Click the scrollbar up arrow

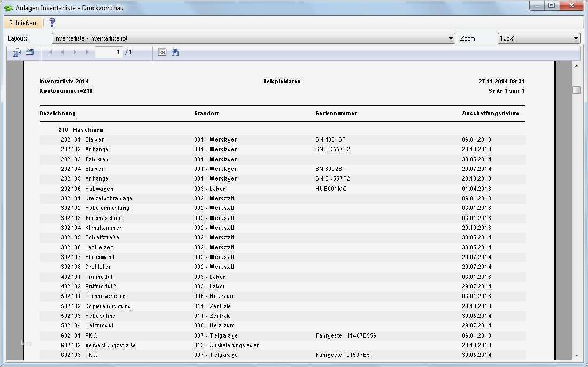576,66
